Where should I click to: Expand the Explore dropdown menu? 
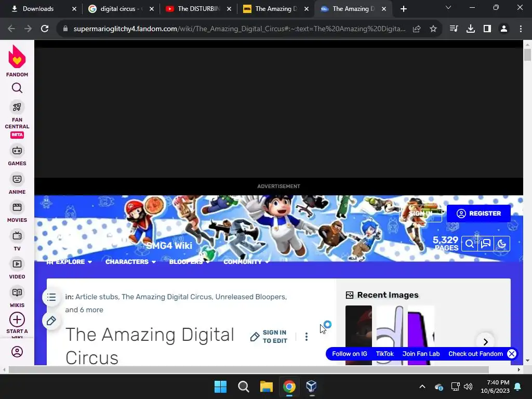coord(69,262)
